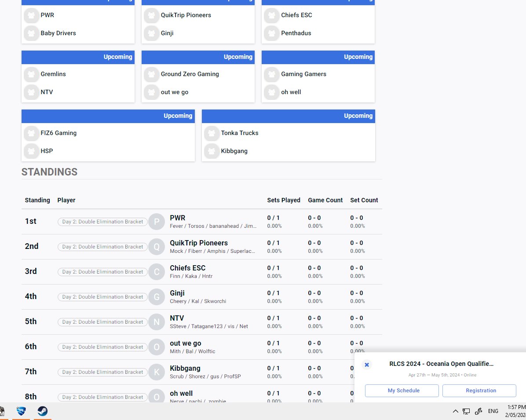Open NTV name in standings

pos(177,318)
